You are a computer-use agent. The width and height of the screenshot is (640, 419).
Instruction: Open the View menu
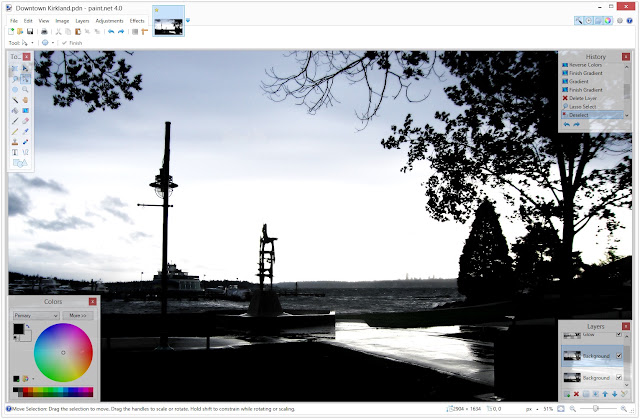pyautogui.click(x=44, y=21)
